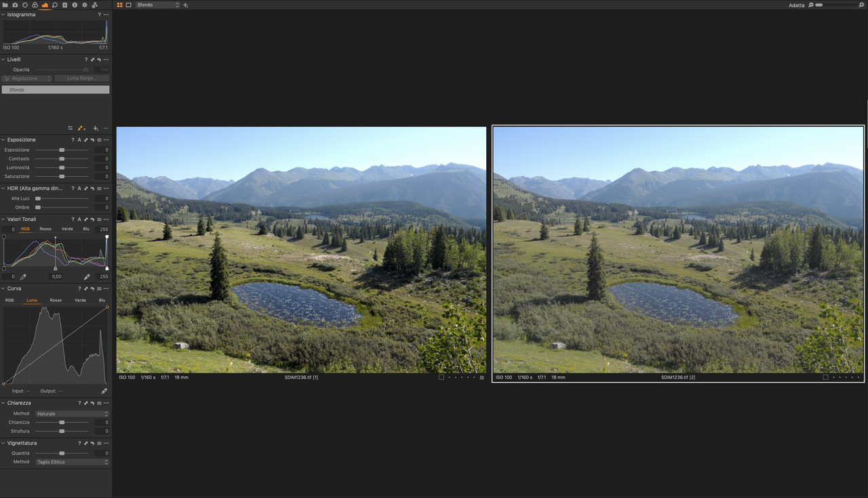868x498 pixels.
Task: Collapse the Chiarezza panel
Action: 3,403
